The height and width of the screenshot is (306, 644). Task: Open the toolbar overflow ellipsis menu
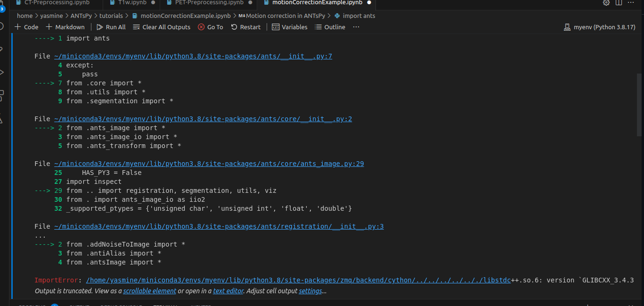(356, 27)
